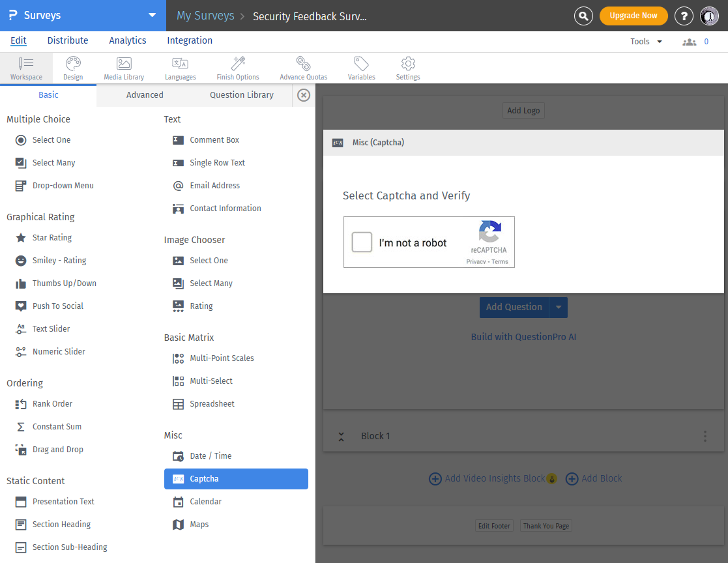This screenshot has height=563, width=728.
Task: Add a Drag and Drop question
Action: coord(50,449)
